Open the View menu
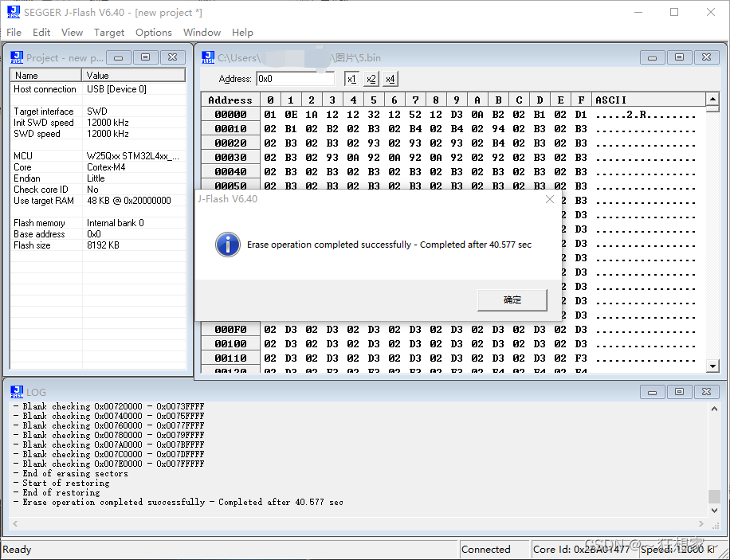730x560 pixels. [x=73, y=33]
